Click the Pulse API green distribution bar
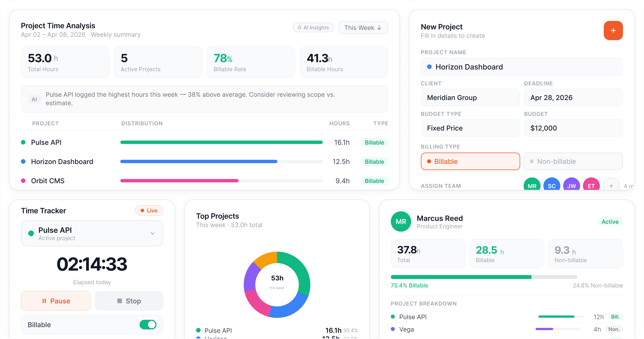This screenshot has width=644, height=339. pyautogui.click(x=221, y=142)
